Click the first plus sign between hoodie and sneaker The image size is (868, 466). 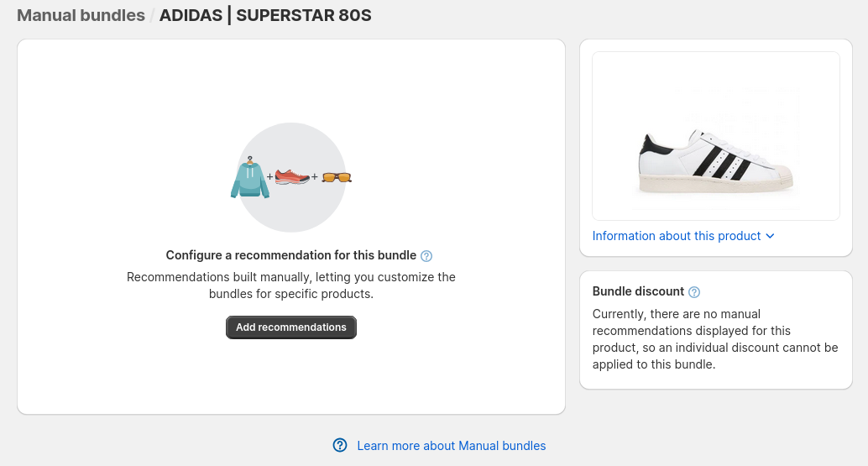[x=270, y=177]
